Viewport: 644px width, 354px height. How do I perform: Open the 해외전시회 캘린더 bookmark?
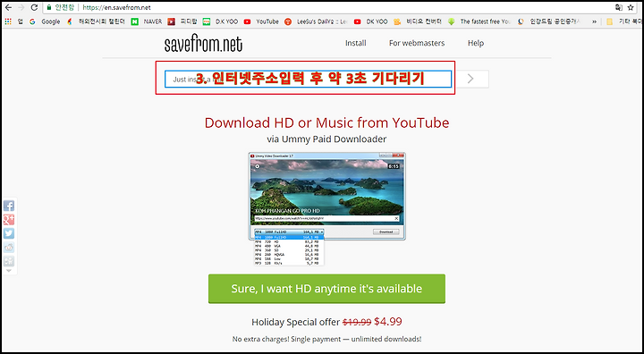click(x=96, y=21)
